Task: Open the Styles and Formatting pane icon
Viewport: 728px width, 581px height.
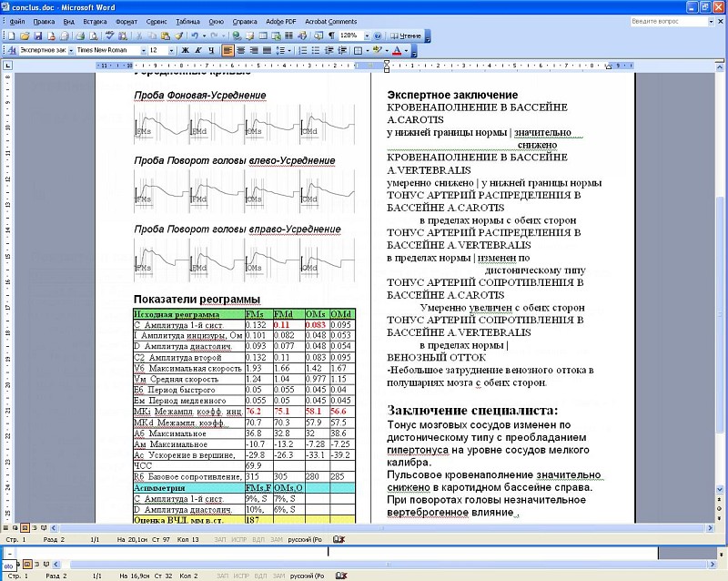Action: click(x=12, y=50)
